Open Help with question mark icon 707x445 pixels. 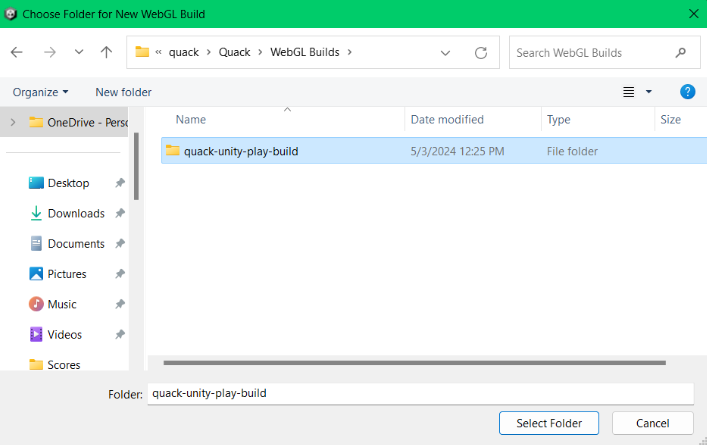pyautogui.click(x=688, y=92)
